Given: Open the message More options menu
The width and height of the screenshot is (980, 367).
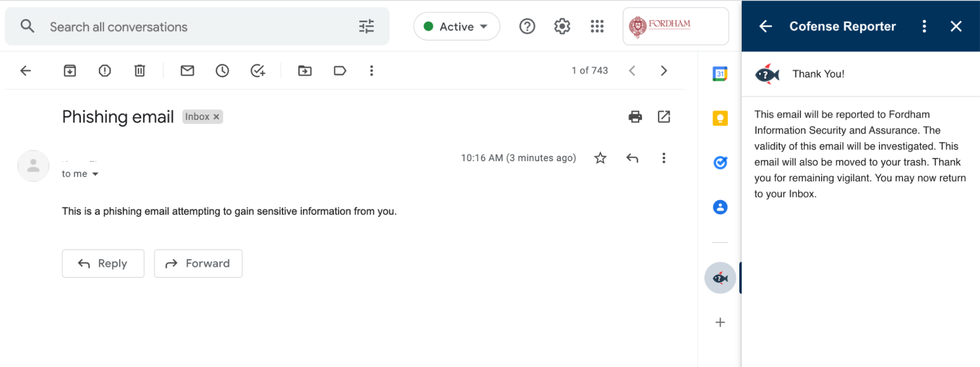Looking at the screenshot, I should (664, 158).
